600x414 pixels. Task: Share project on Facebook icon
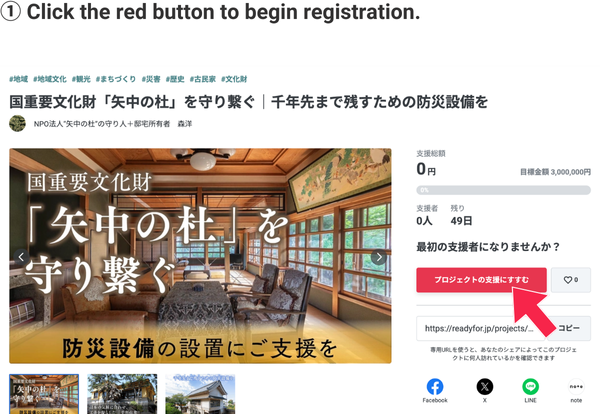pos(435,387)
